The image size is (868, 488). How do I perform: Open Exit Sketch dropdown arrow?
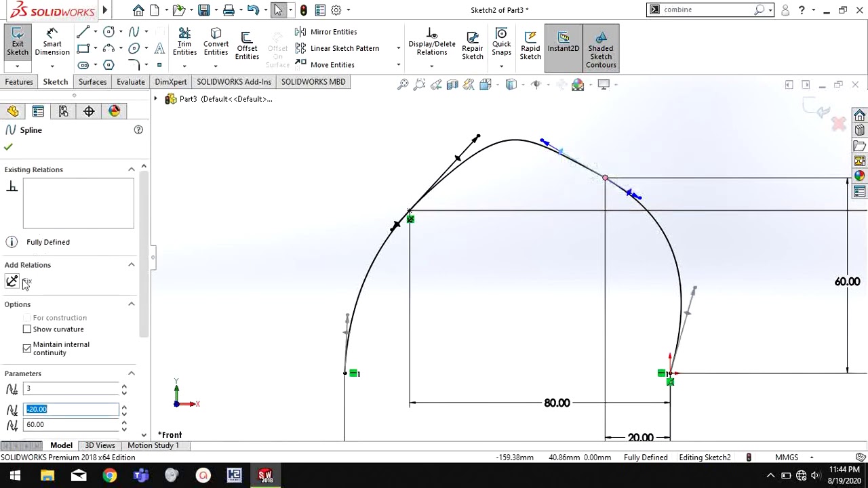pyautogui.click(x=17, y=66)
